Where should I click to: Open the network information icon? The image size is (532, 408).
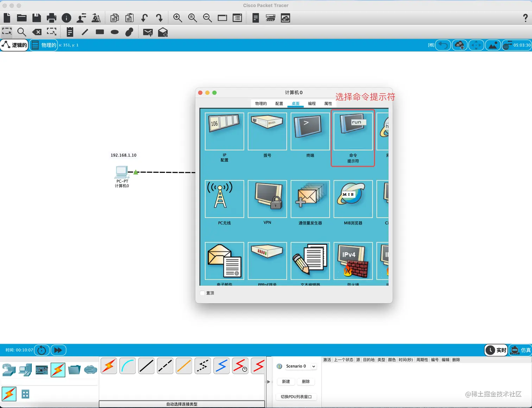(66, 18)
